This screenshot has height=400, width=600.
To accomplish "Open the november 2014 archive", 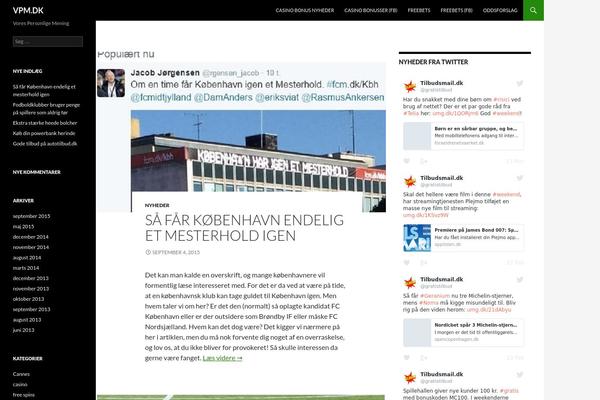I will 31,247.
